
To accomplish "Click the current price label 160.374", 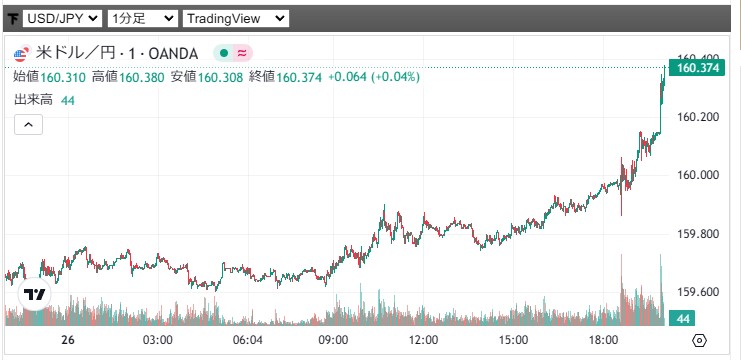I will click(x=697, y=68).
